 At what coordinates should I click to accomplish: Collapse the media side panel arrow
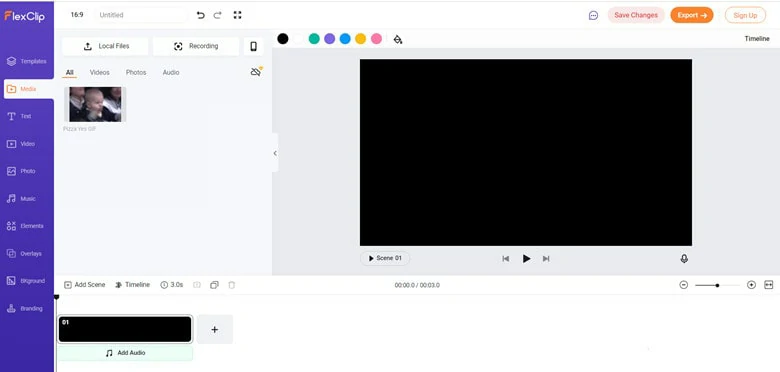[275, 153]
